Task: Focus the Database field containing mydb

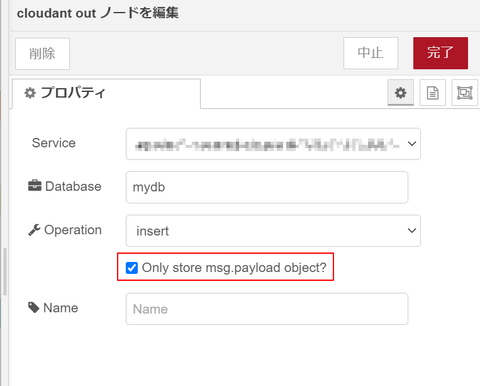Action: [267, 187]
